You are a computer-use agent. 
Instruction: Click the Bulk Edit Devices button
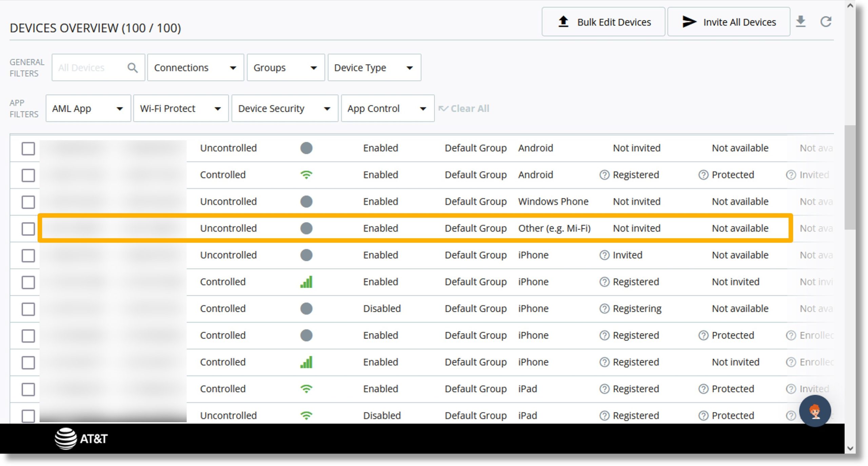click(603, 22)
